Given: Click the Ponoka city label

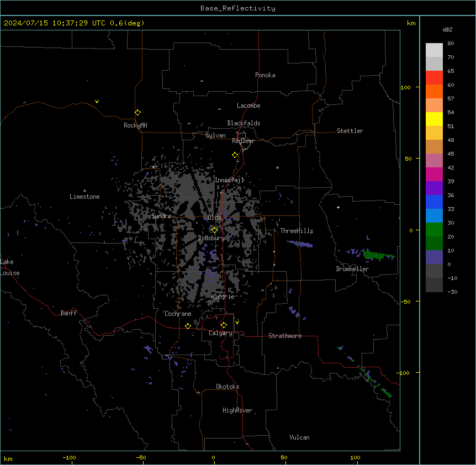Looking at the screenshot, I should point(265,75).
